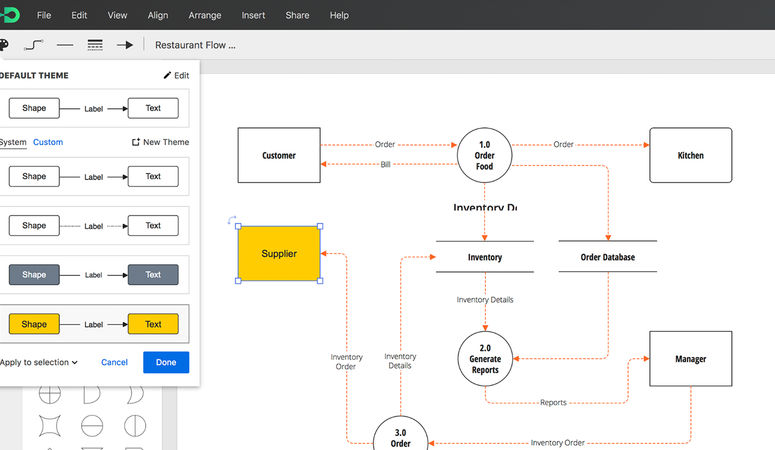This screenshot has width=775, height=450.
Task: Select the default theme preview
Action: [94, 108]
